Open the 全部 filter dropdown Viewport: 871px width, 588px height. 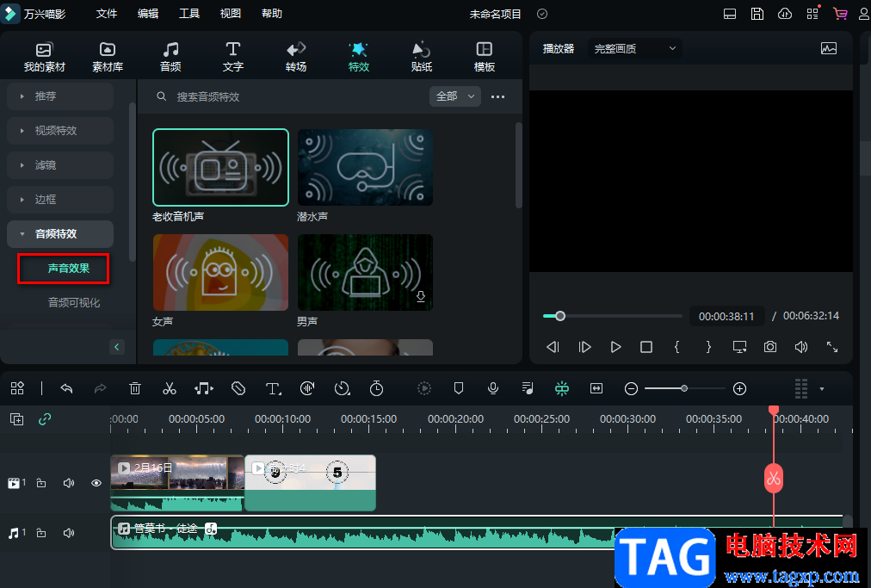pos(455,96)
